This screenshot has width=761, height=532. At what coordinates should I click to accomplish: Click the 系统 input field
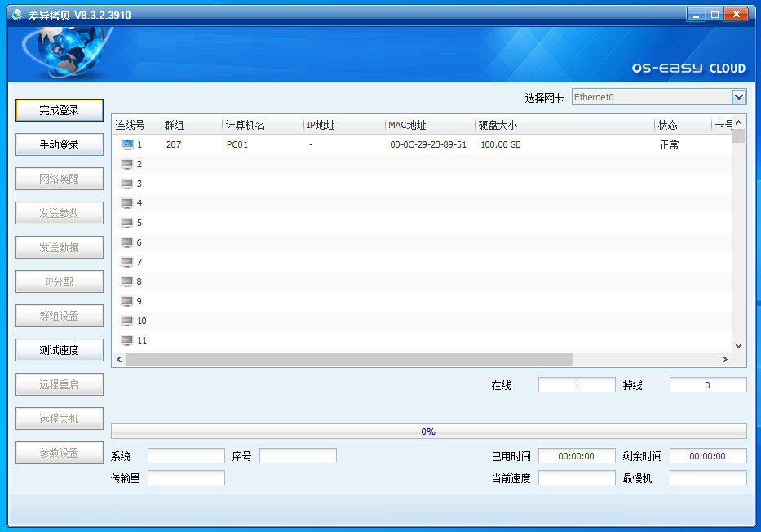[x=186, y=456]
